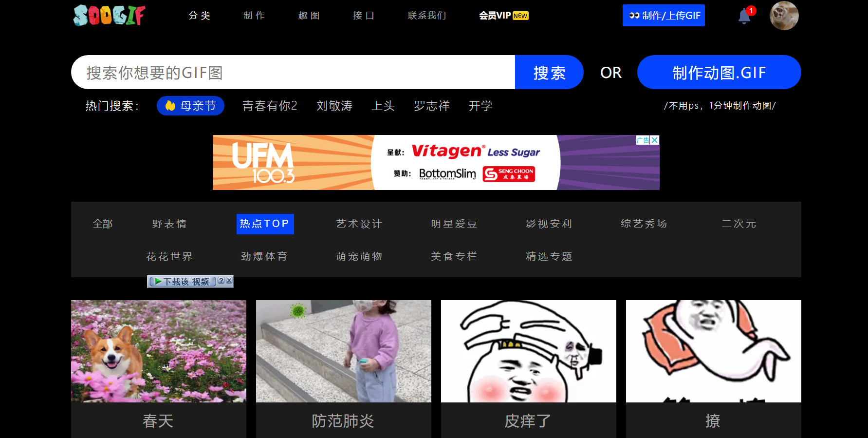Open the 会员VIP page
The width and height of the screenshot is (868, 438).
504,16
